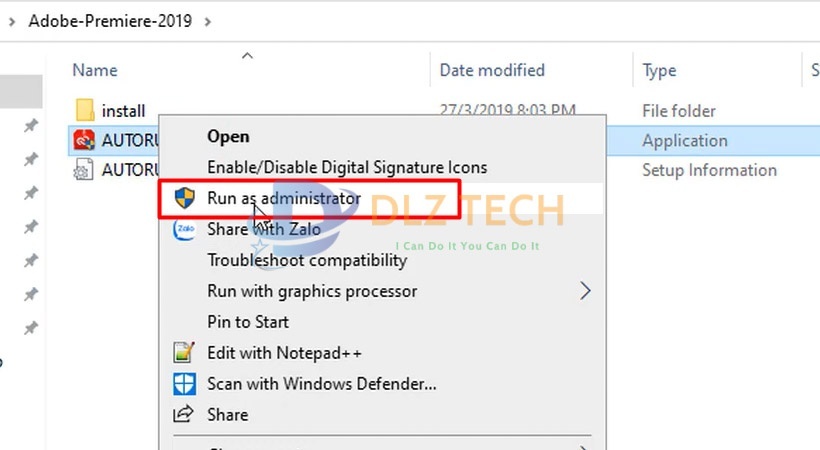The image size is (820, 450).
Task: Click the shield icon beside Run as administrator
Action: coord(184,198)
